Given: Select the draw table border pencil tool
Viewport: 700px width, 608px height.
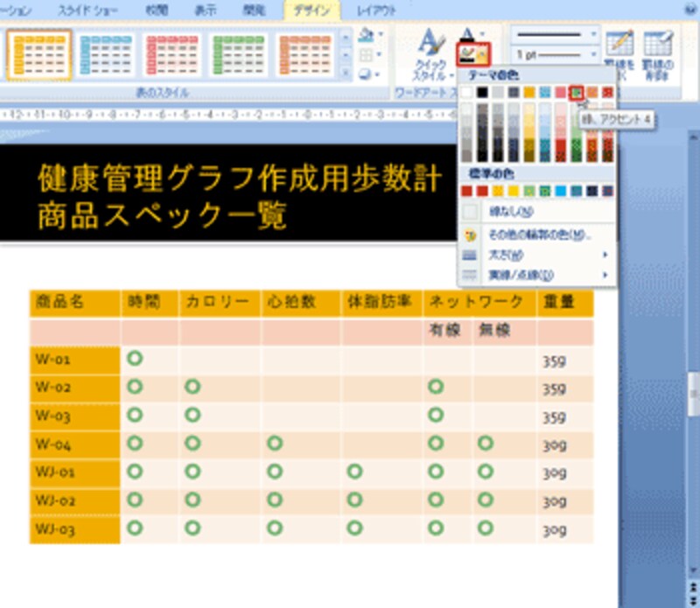Looking at the screenshot, I should 619,54.
